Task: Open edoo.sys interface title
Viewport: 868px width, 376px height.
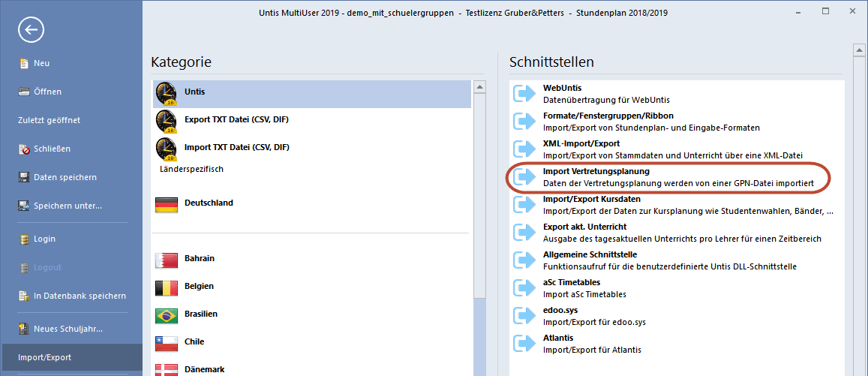Action: pyautogui.click(x=560, y=310)
